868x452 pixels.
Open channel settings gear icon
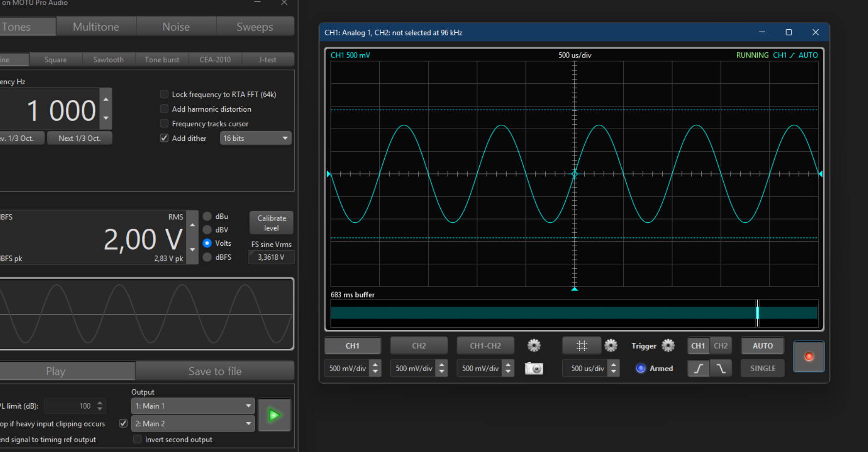534,346
